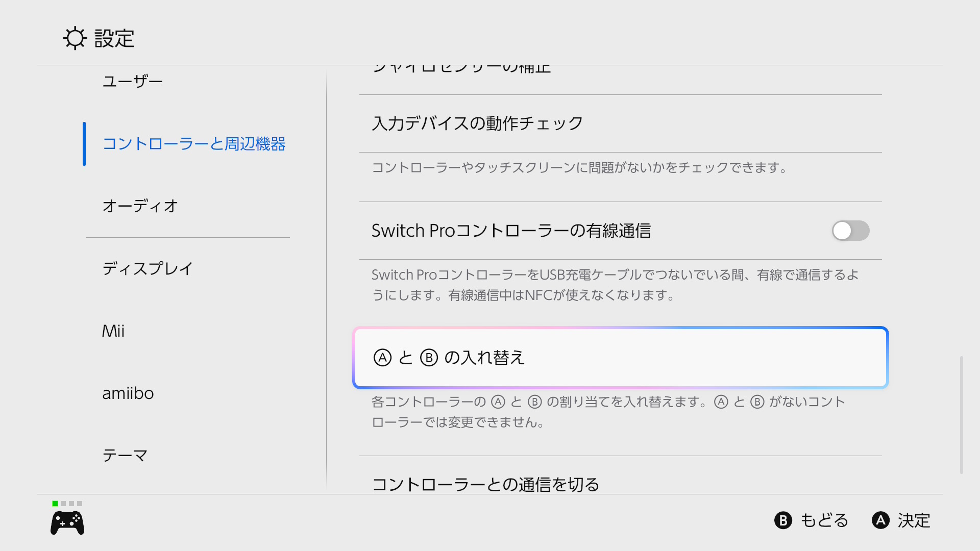Click the partially hidden ジャイロセンサーの補正 row

(x=621, y=80)
